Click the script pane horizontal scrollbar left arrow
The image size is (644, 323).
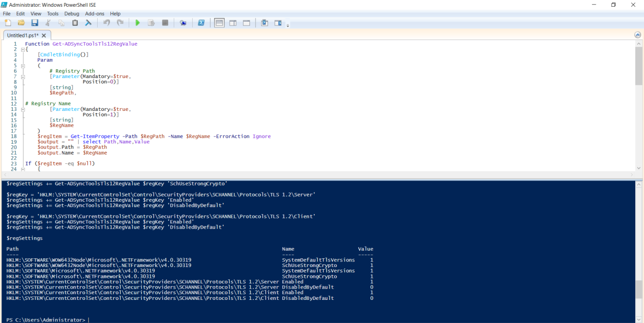(5, 175)
